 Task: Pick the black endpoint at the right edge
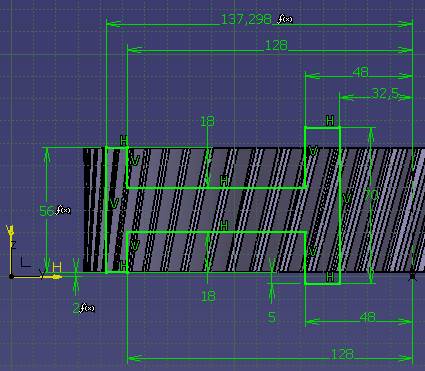tap(413, 276)
